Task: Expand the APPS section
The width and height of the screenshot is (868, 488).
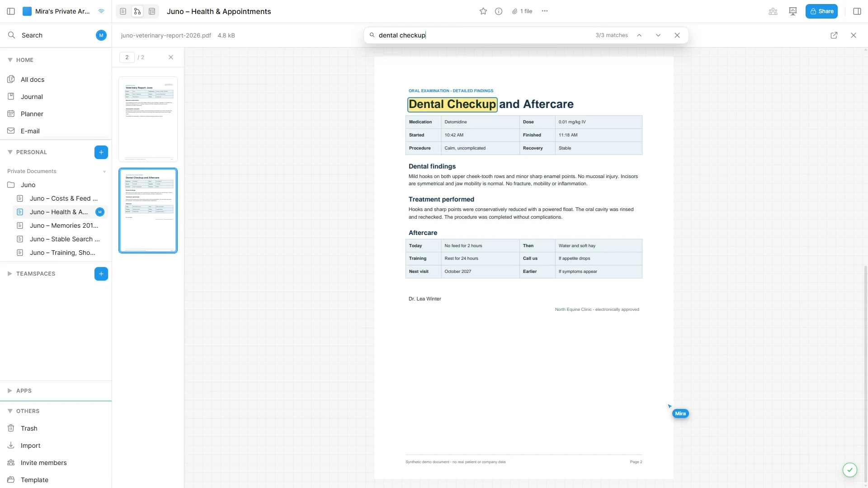Action: 10,391
